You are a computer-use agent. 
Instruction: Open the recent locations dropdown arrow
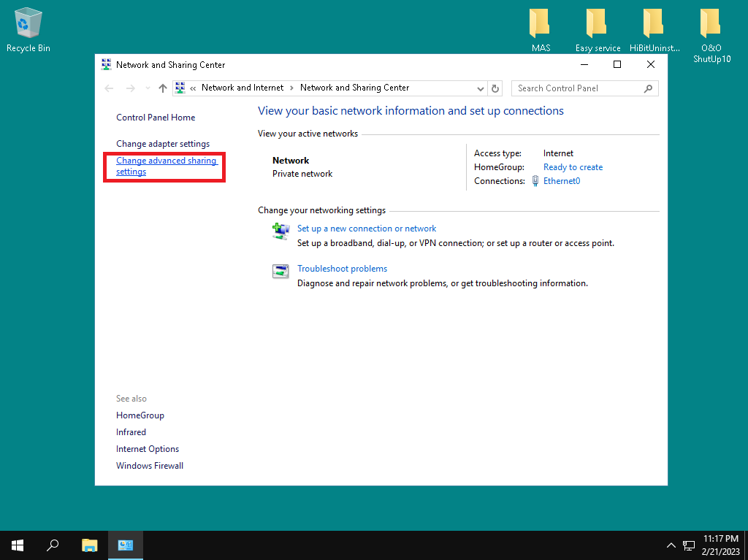148,88
